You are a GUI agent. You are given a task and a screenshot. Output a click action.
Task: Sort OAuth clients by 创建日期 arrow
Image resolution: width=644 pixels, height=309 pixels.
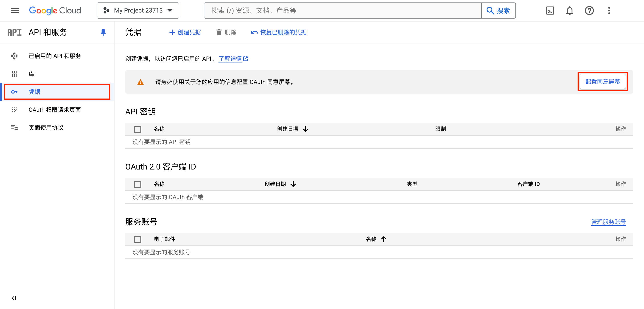click(x=293, y=184)
